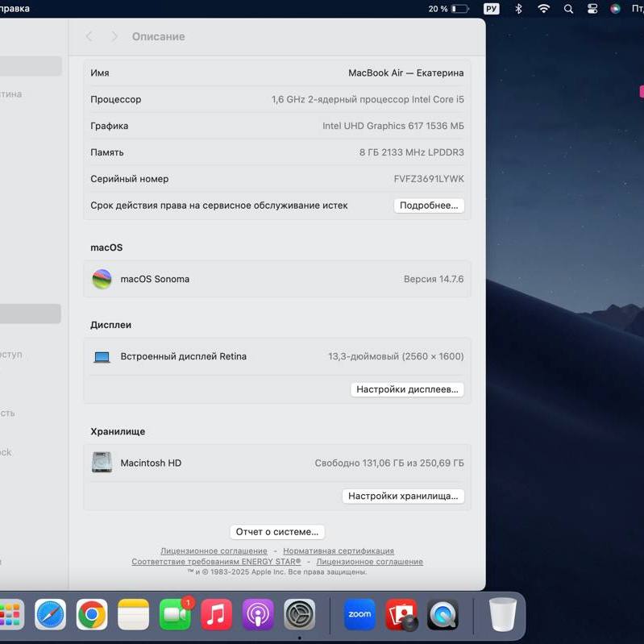
Task: Open the ENERGY STAR compliance link
Action: pos(216,562)
